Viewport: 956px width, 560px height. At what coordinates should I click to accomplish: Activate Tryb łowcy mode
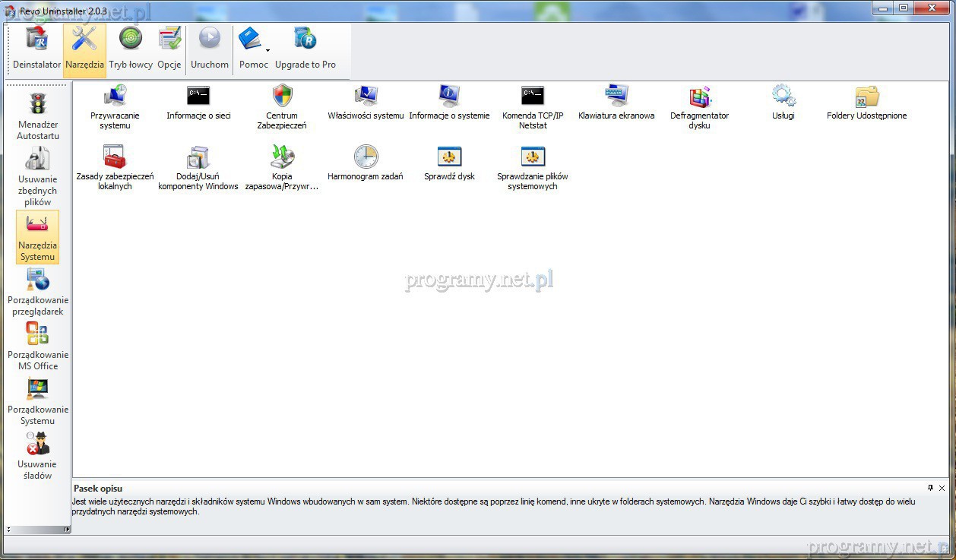(131, 47)
